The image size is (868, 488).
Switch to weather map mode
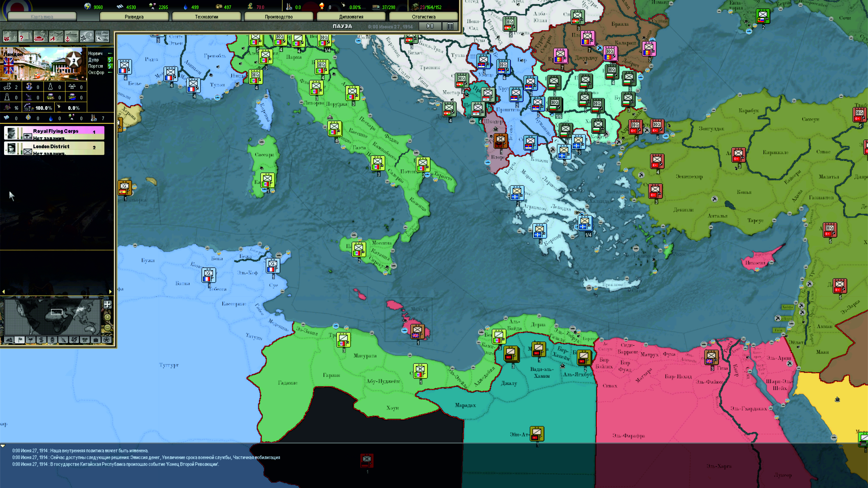click(x=31, y=340)
